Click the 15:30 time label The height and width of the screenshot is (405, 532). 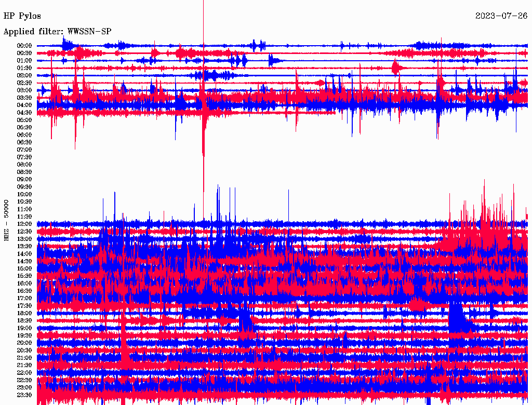tap(24, 276)
